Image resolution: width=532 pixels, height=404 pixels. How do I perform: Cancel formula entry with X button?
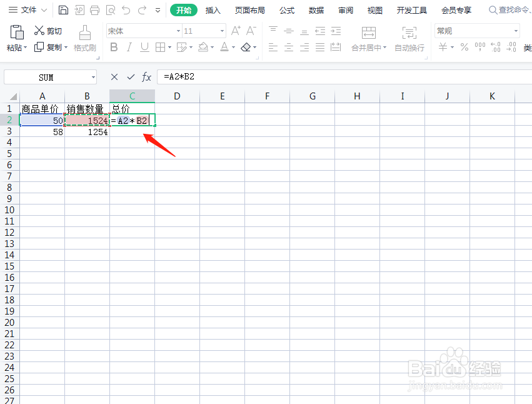click(114, 77)
